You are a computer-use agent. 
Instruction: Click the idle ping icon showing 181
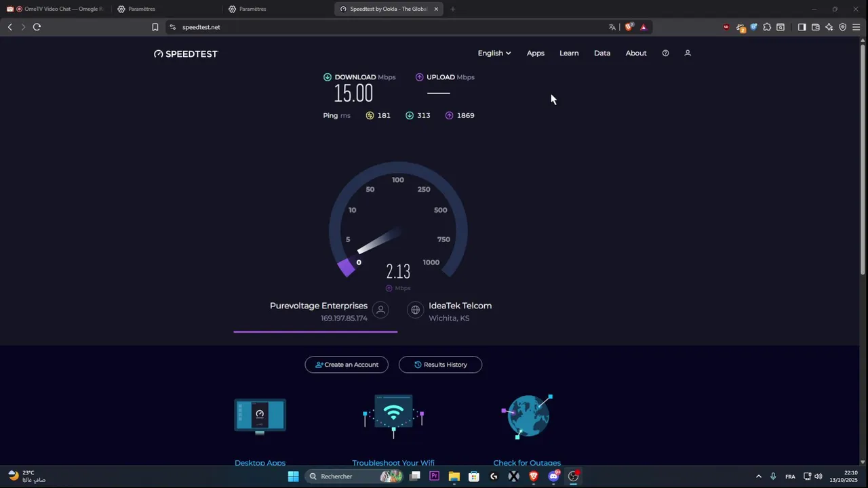[x=370, y=115]
